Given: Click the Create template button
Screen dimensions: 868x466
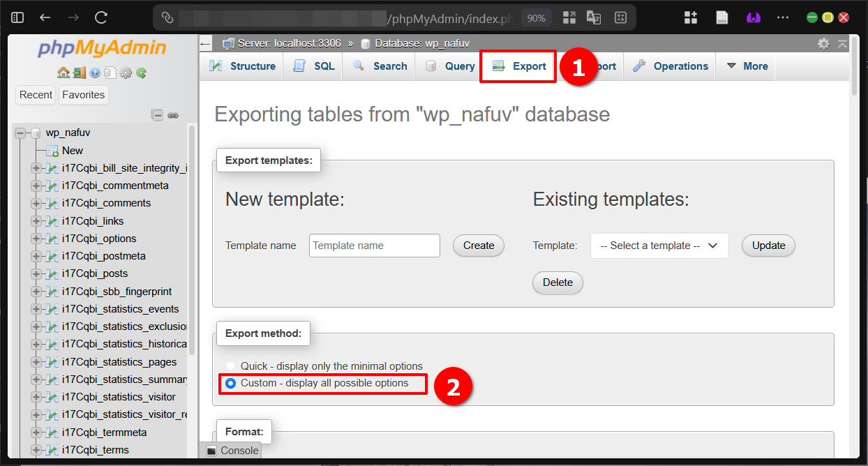Looking at the screenshot, I should [478, 246].
